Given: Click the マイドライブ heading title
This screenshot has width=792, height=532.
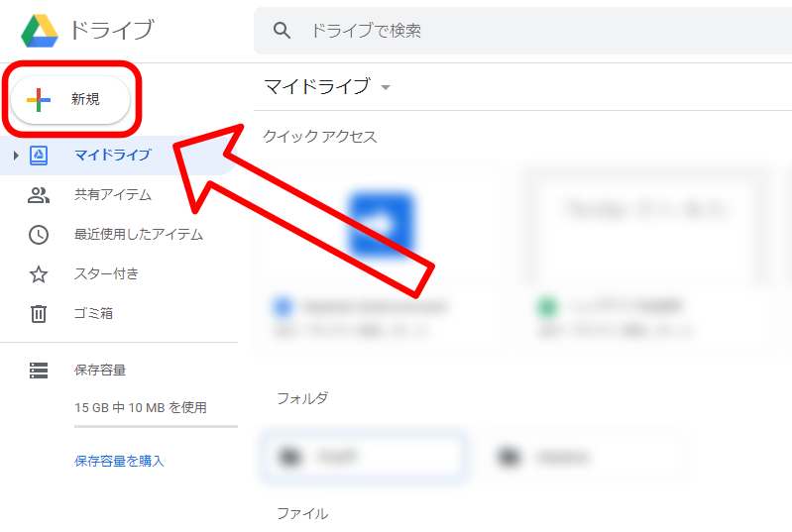Looking at the screenshot, I should (318, 86).
